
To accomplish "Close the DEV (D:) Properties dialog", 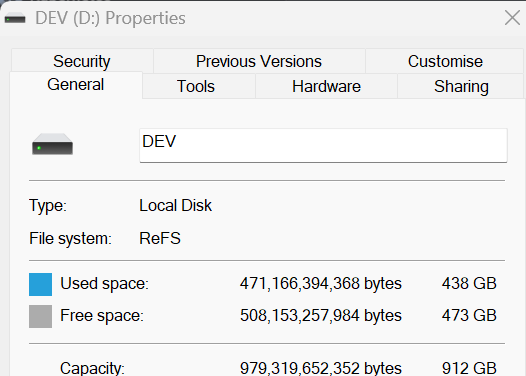I will pos(512,17).
